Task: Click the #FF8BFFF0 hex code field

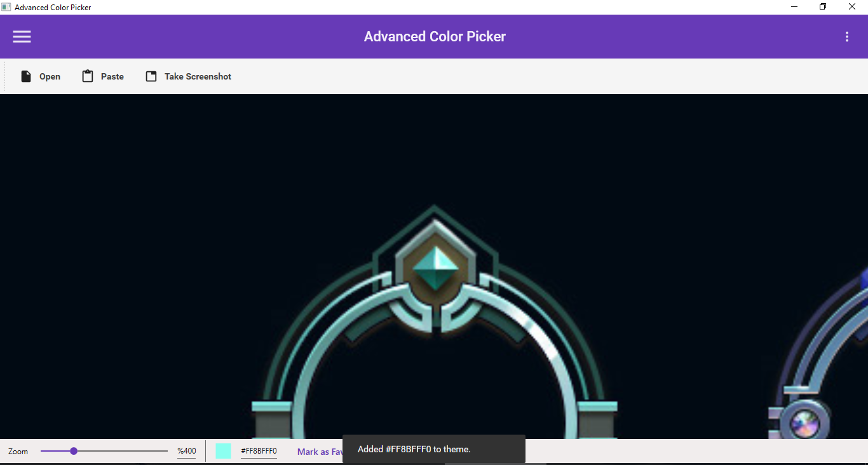Action: tap(259, 451)
